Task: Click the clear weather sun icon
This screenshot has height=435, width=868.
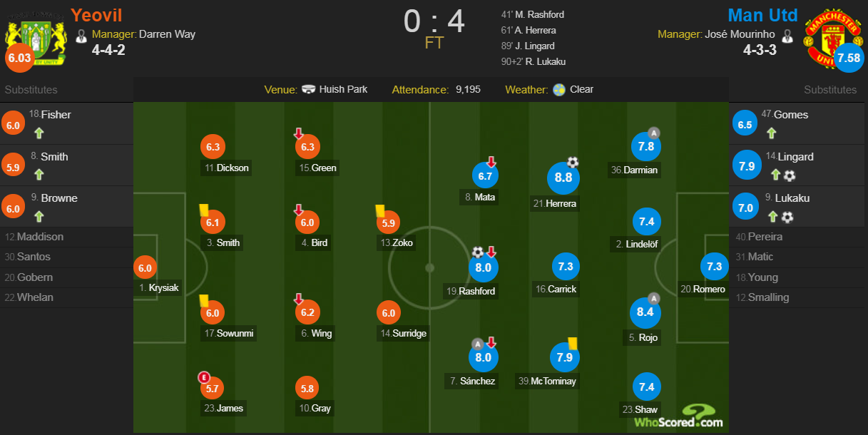Action: 559,90
